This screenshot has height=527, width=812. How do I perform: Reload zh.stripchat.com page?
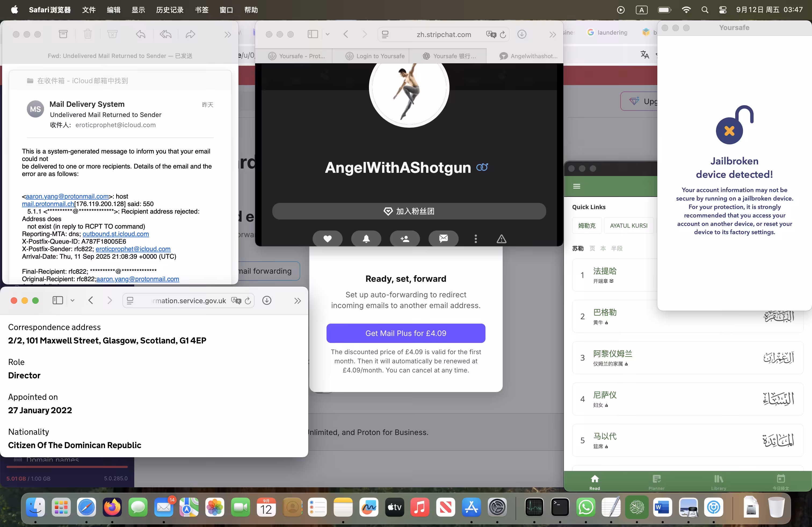(503, 34)
